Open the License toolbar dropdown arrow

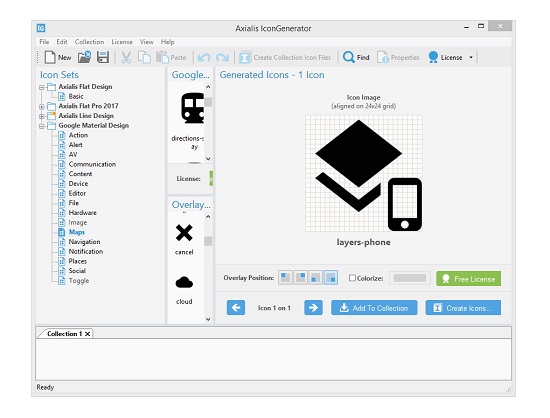471,57
